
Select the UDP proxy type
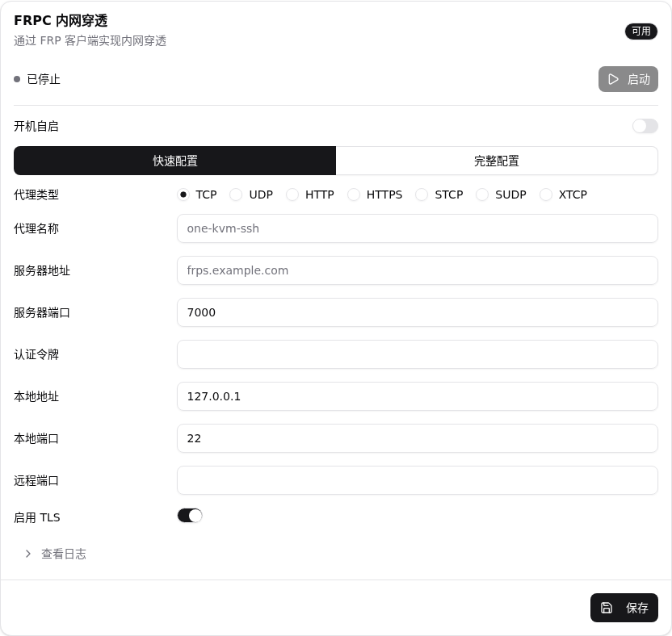236,195
